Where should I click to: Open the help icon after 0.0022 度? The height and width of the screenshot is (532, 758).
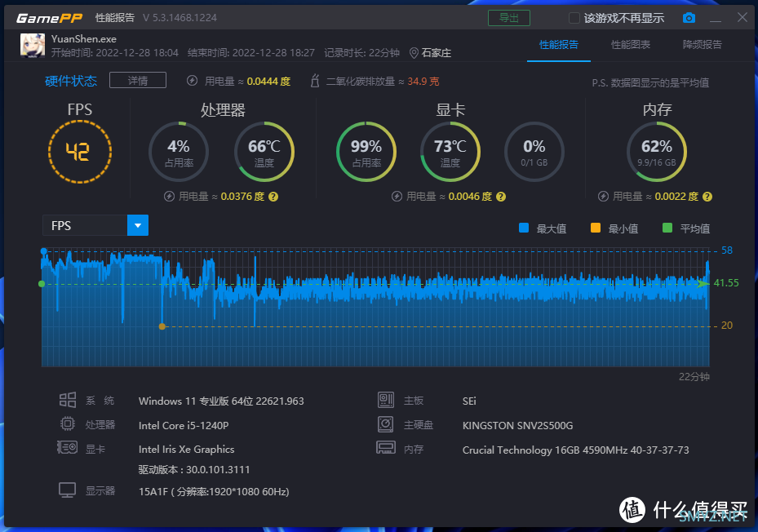707,197
